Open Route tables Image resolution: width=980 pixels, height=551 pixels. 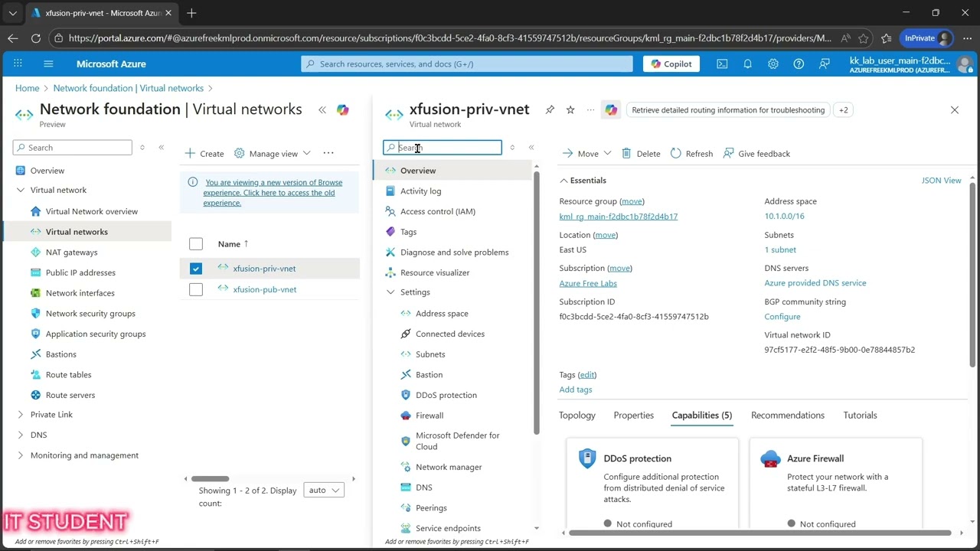point(68,375)
